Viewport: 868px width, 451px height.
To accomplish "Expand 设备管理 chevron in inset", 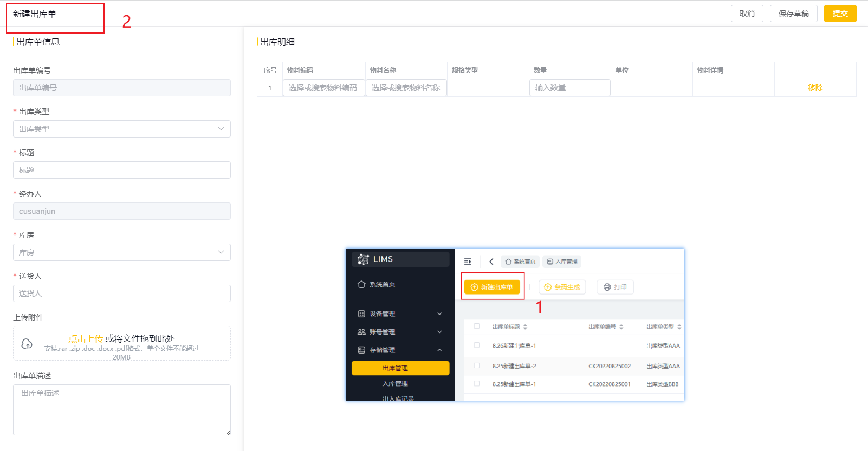I will (439, 314).
